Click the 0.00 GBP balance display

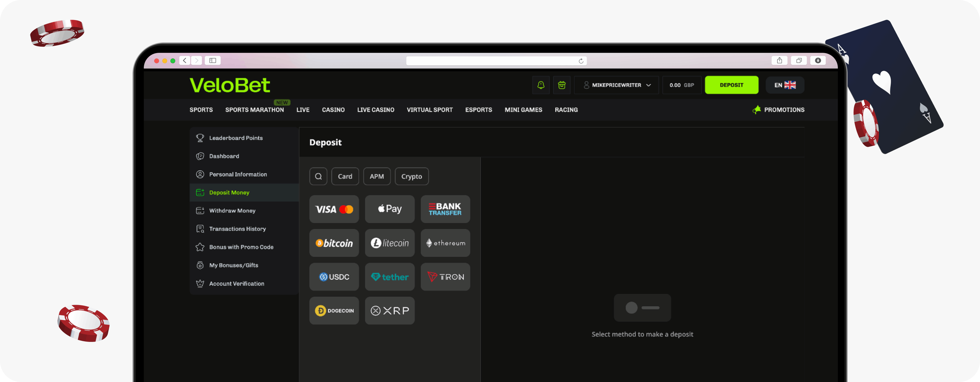coord(681,85)
